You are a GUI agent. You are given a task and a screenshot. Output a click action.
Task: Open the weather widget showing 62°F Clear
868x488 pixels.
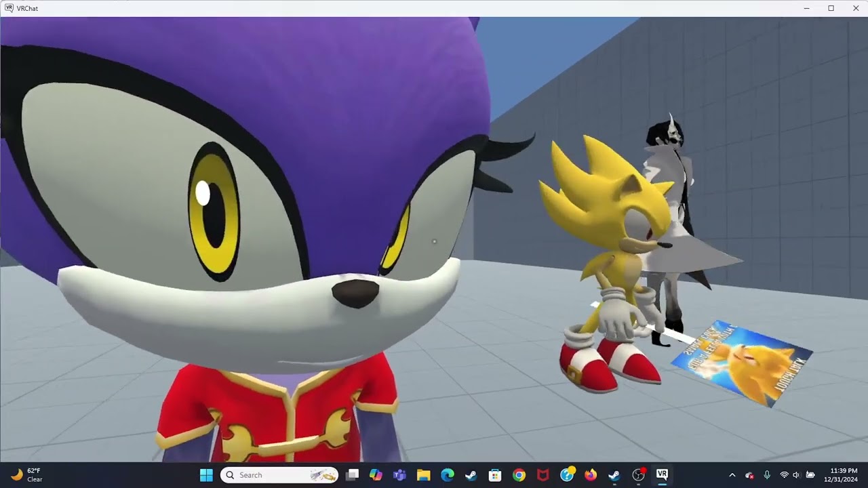[27, 475]
